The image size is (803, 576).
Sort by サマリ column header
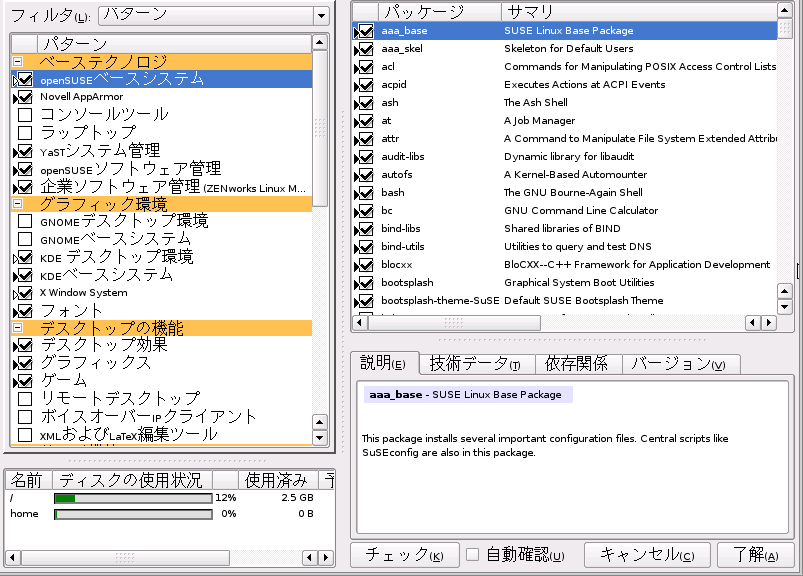click(x=639, y=12)
